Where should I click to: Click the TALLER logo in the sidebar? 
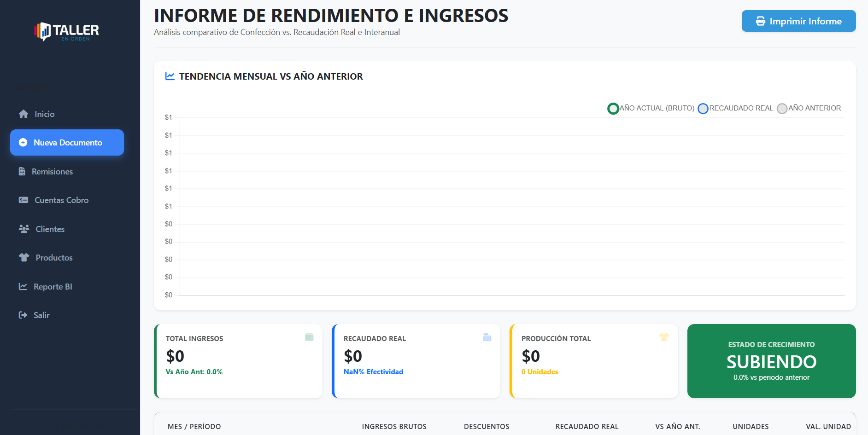[67, 31]
